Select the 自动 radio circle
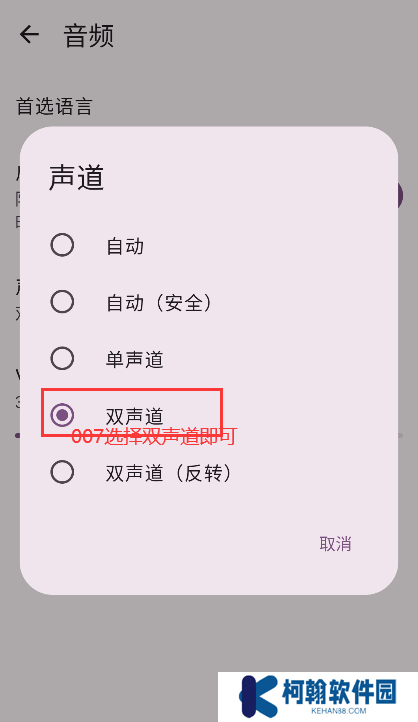 [62, 245]
